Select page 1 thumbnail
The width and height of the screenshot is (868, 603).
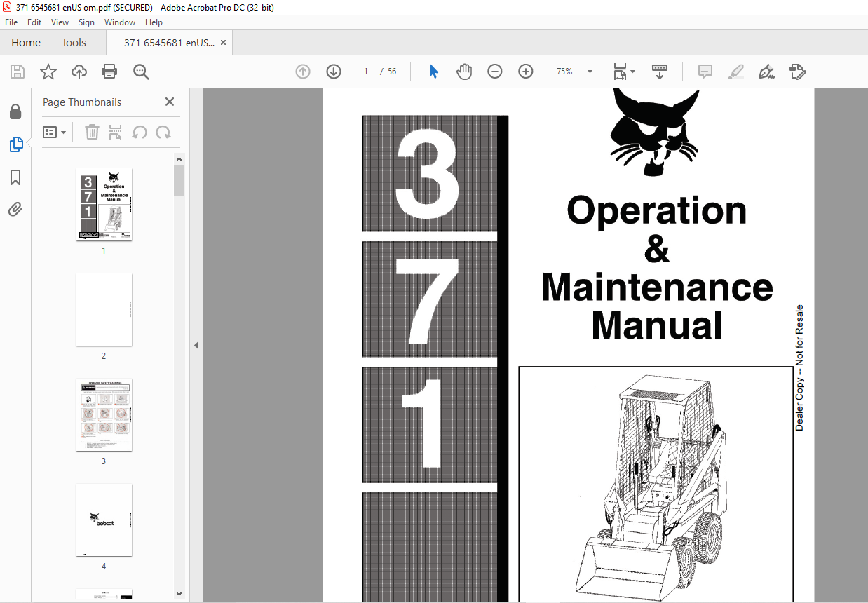(x=104, y=204)
